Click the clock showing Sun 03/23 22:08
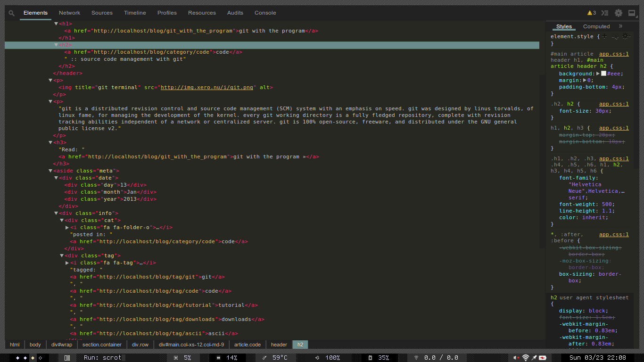This screenshot has width=644, height=362. click(598, 358)
